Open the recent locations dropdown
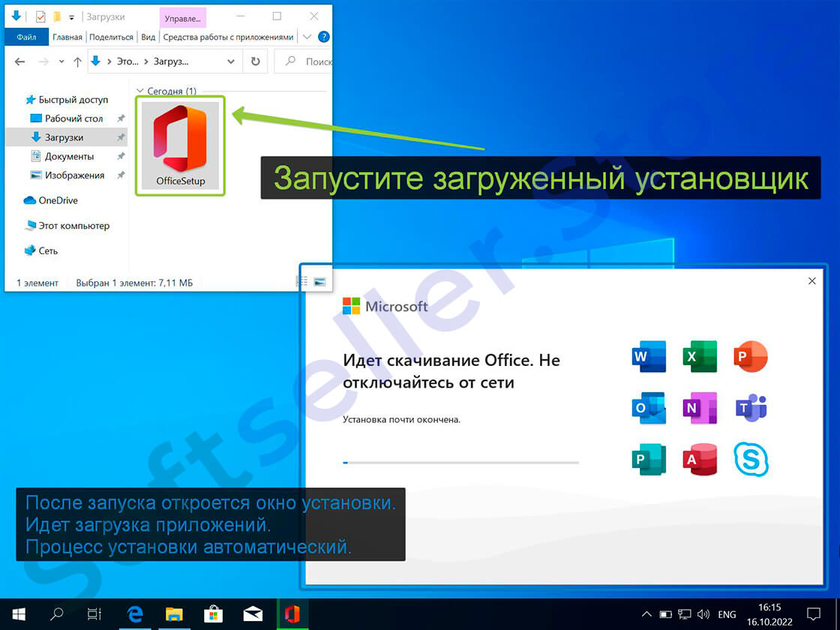Screen dimensions: 840x630 coord(61,61)
